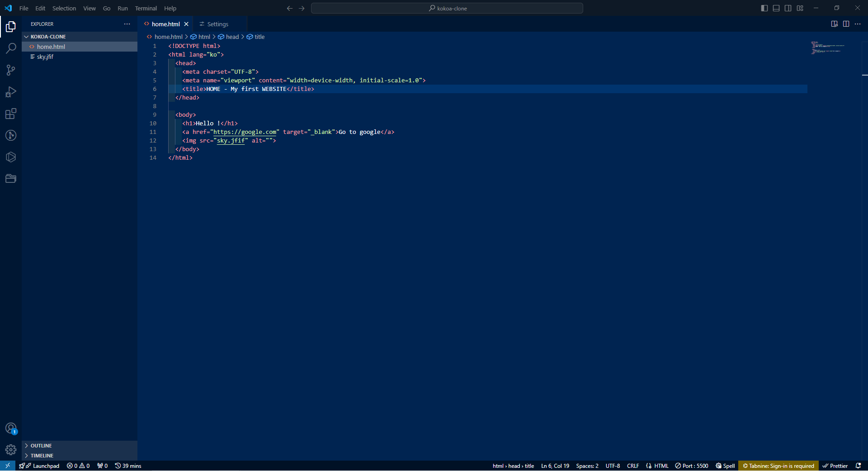Click the Port : 5500 live server button
This screenshot has width=868, height=471.
click(692, 466)
